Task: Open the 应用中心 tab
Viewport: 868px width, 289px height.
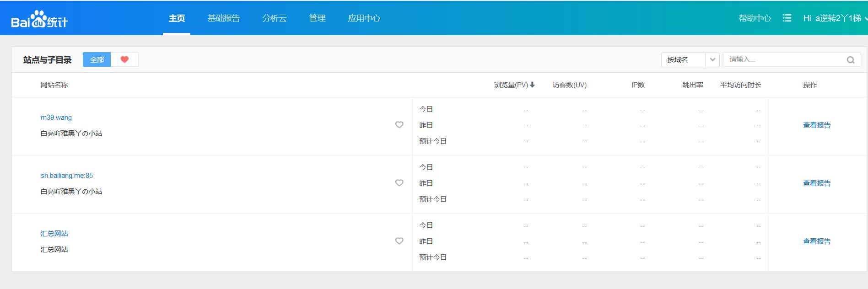Action: (364, 18)
